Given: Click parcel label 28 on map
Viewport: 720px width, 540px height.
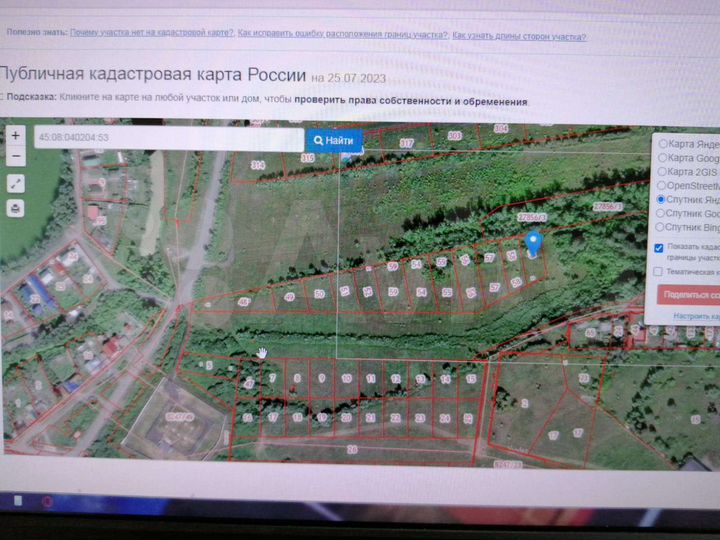Looking at the screenshot, I should coord(352,450).
